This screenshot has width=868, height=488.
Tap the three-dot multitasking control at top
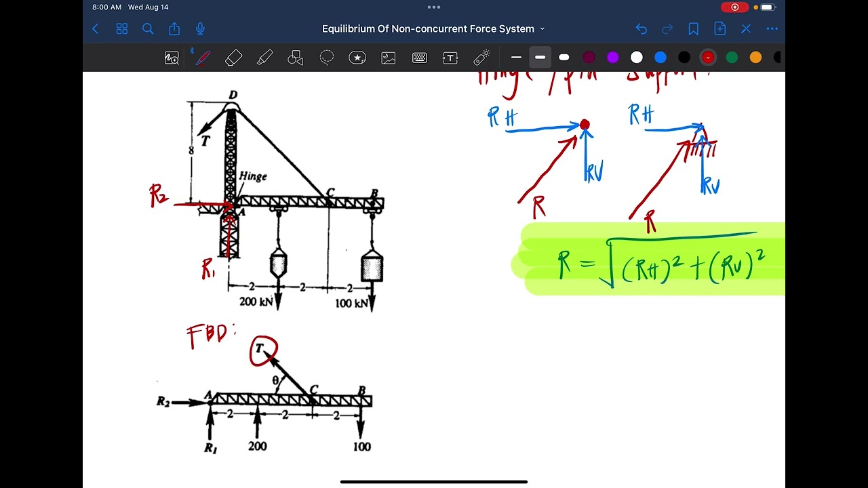(x=434, y=7)
